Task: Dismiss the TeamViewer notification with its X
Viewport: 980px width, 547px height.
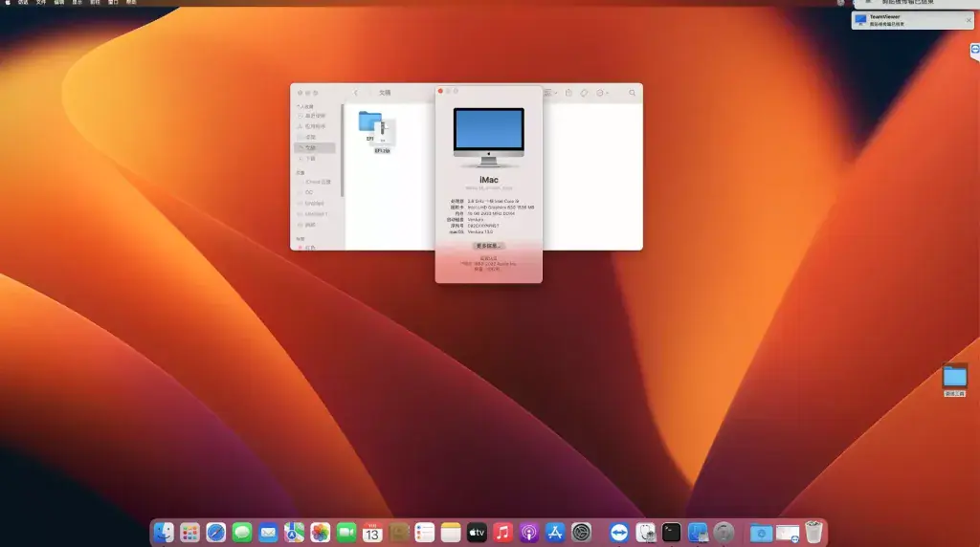Action: pyautogui.click(x=969, y=21)
